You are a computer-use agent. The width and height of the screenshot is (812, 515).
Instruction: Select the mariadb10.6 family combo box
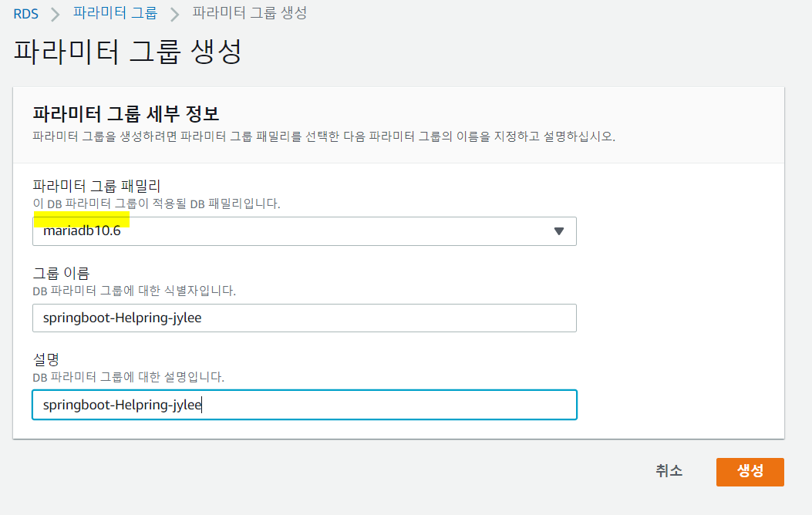(x=305, y=231)
